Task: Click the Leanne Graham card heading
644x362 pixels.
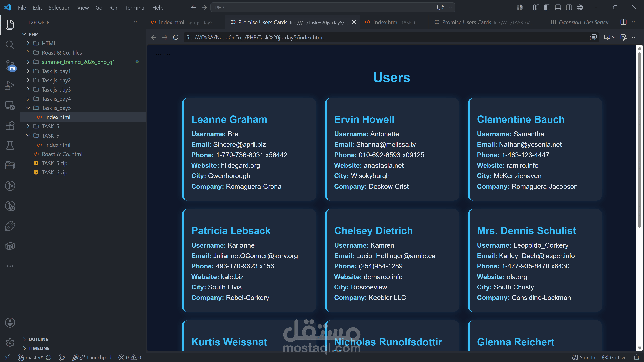Action: pyautogui.click(x=229, y=119)
